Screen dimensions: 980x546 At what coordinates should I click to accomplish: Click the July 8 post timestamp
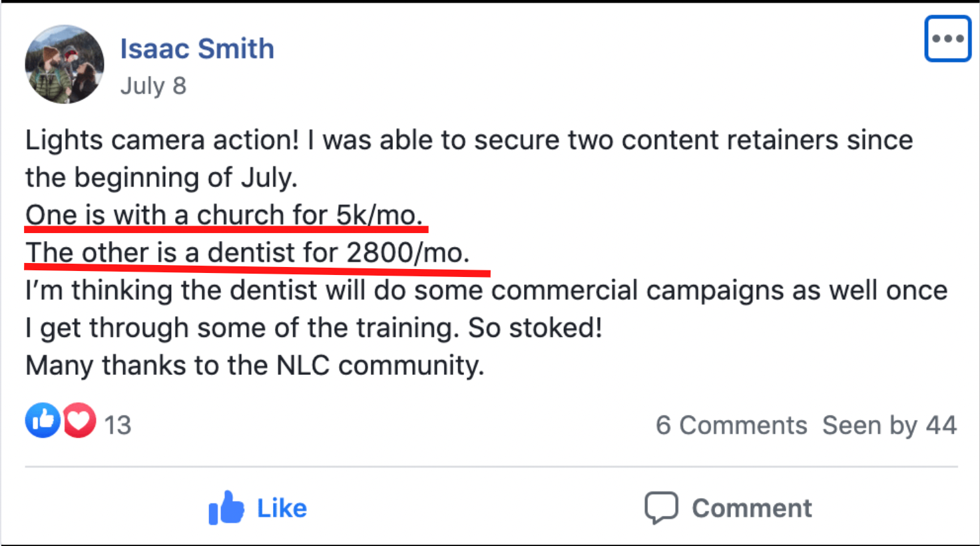[x=153, y=86]
